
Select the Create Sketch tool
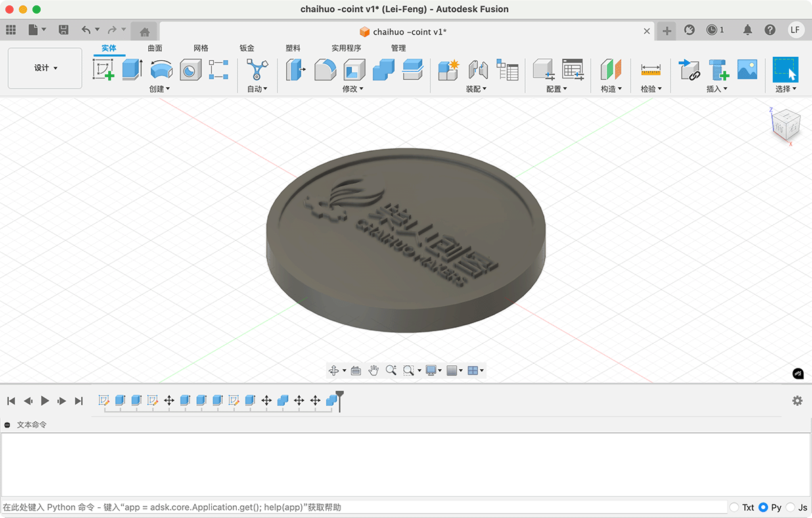(x=104, y=70)
